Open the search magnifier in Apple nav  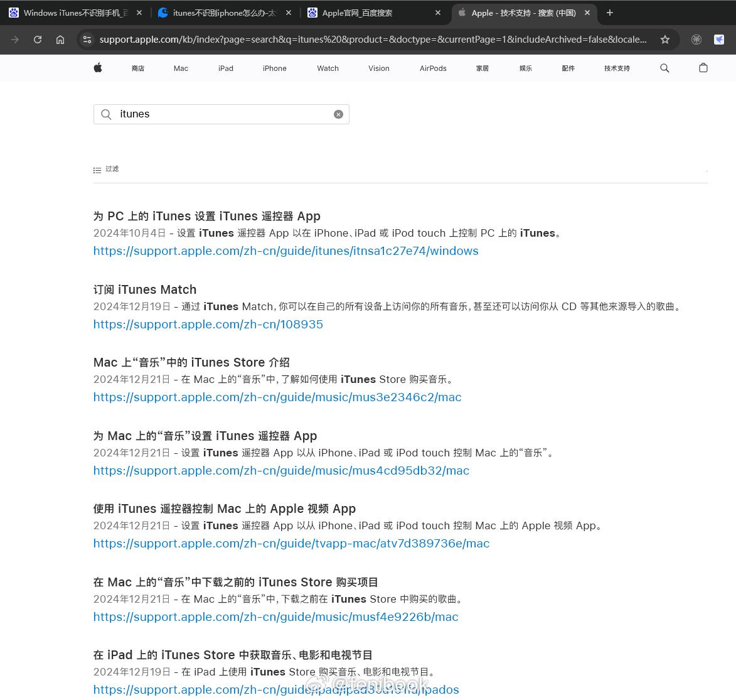(664, 68)
